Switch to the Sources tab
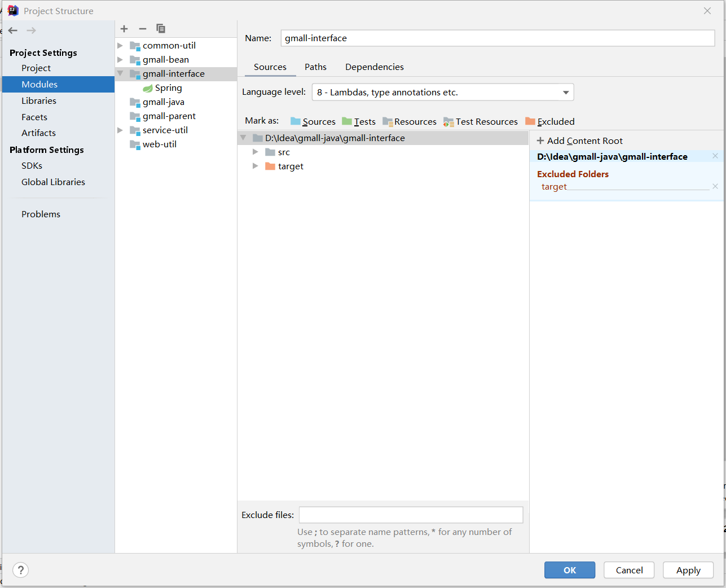726x588 pixels. [270, 67]
